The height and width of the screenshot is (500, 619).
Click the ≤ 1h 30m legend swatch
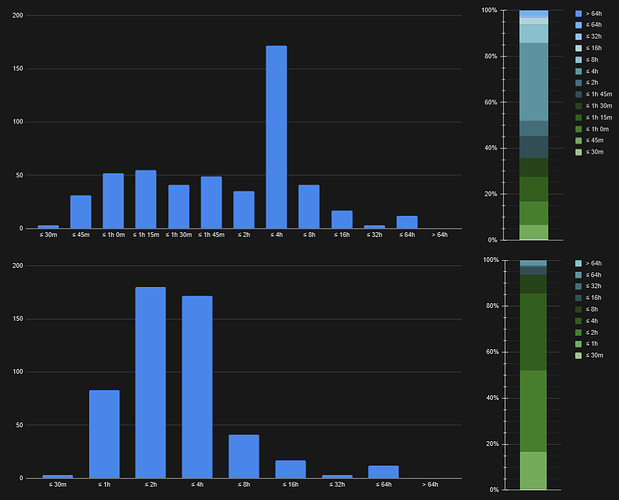[579, 106]
